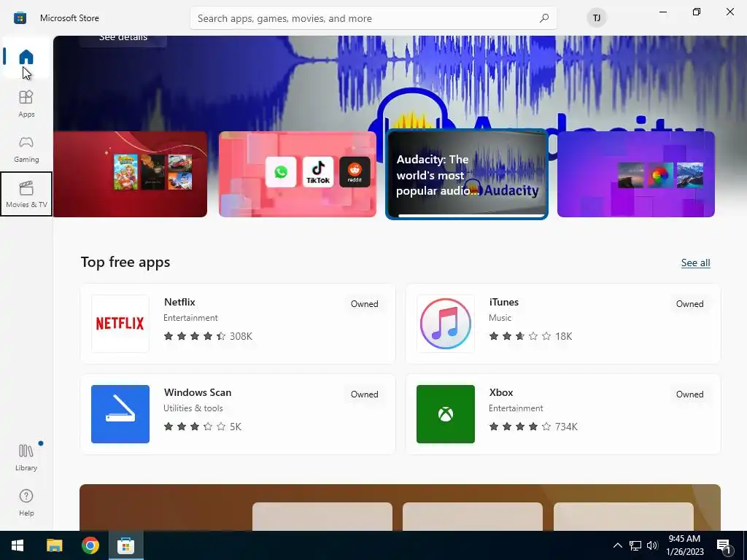Open File Explorer from taskbar

(54, 545)
